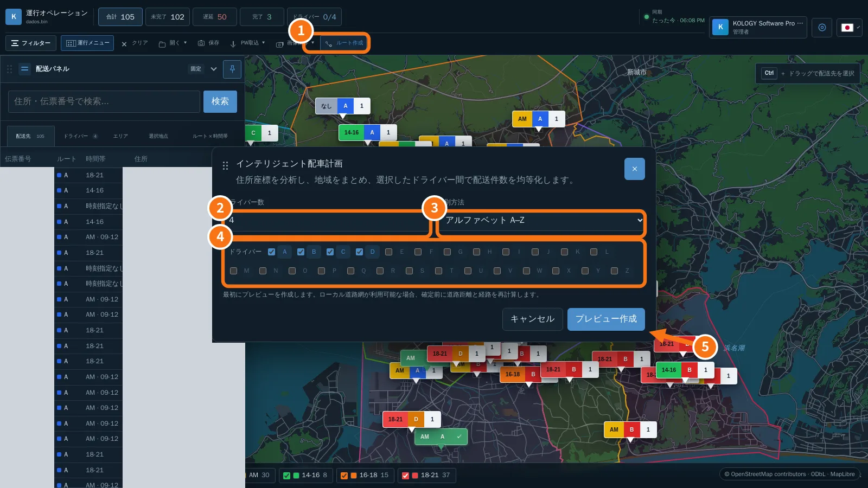The width and height of the screenshot is (868, 488).
Task: Click the dialog drag handle beside インテリジェント配車計画
Action: click(x=226, y=165)
